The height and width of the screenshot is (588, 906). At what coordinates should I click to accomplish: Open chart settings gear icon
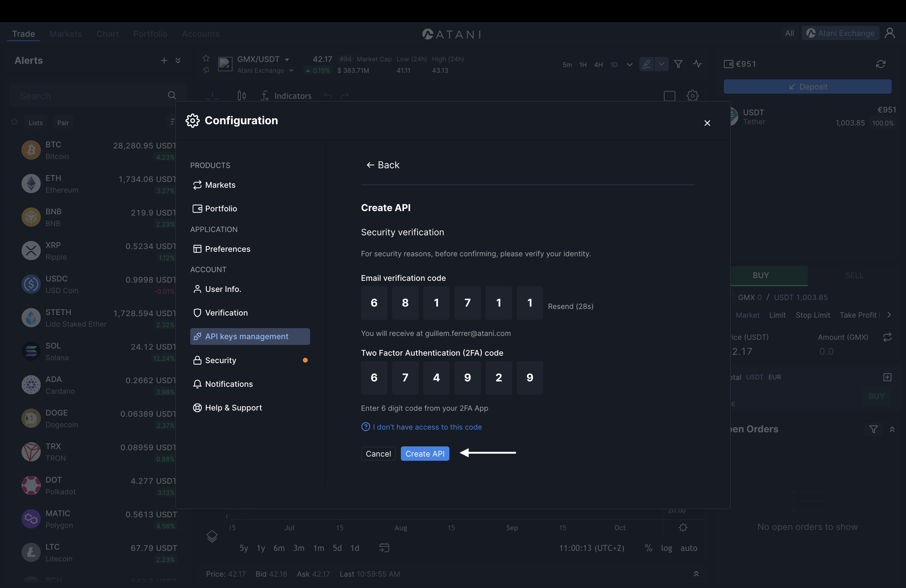click(x=692, y=96)
